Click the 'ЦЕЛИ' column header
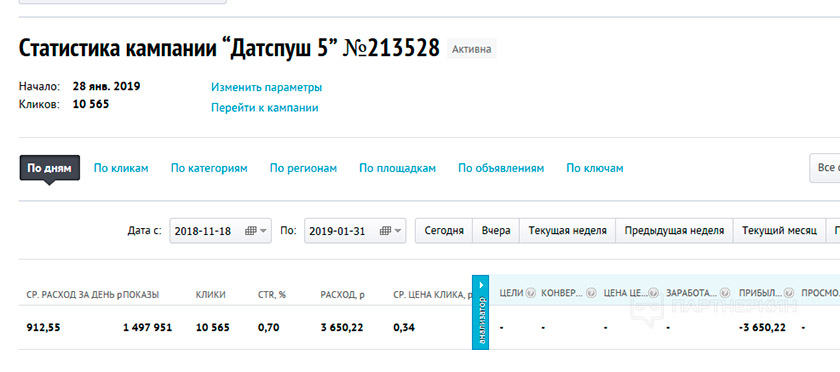Viewport: 840px width, 372px height. click(x=511, y=293)
